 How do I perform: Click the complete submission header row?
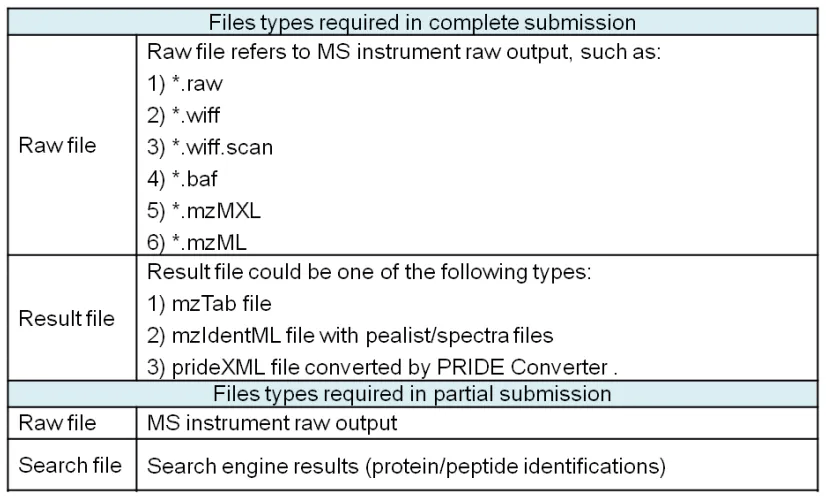pos(412,22)
